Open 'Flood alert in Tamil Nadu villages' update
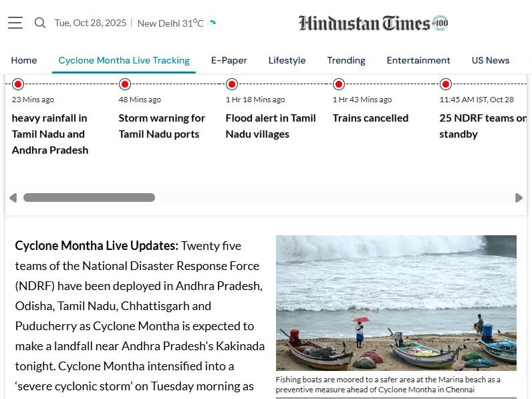This screenshot has height=399, width=532. [x=271, y=126]
